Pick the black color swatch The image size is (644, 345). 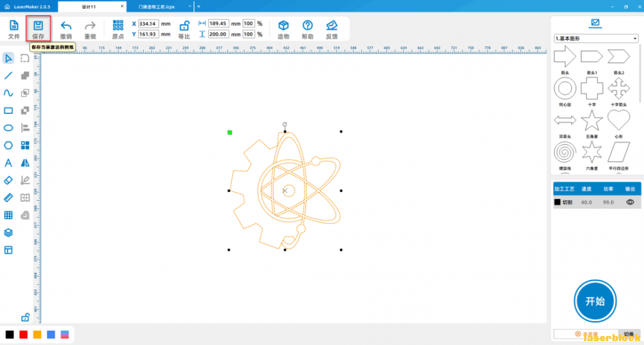coord(10,334)
